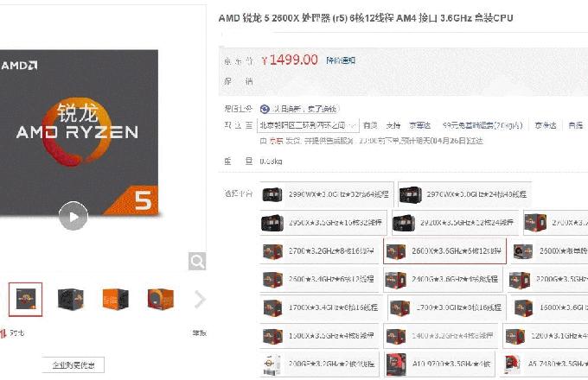Click the trade-in service icon
588x380 pixels.
(x=265, y=109)
